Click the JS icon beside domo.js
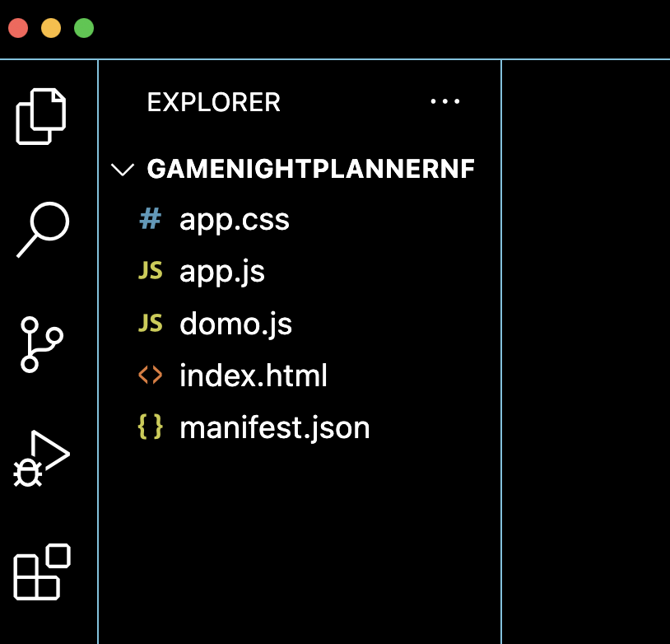Viewport: 670px width, 644px height. [151, 324]
